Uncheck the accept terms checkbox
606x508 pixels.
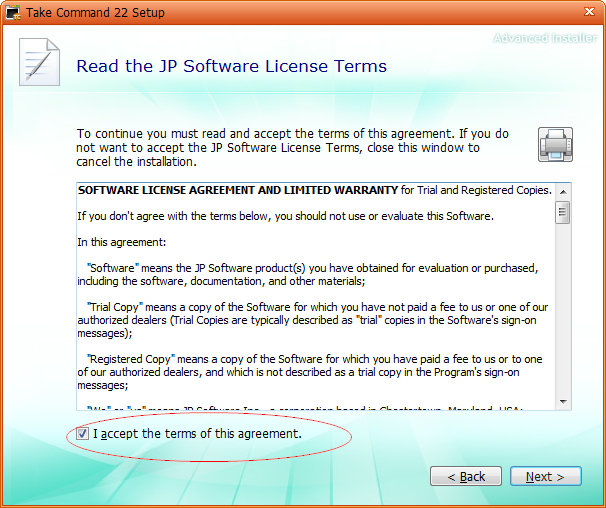(82, 434)
